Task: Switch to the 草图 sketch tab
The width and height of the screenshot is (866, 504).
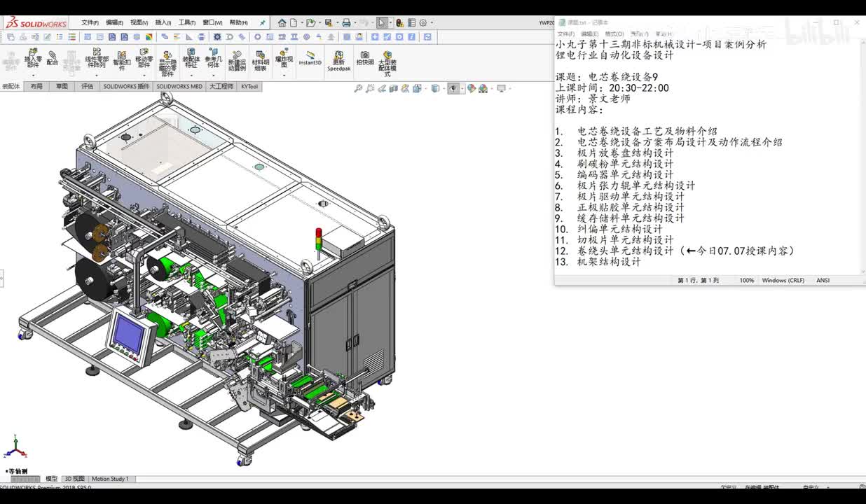Action: click(62, 87)
